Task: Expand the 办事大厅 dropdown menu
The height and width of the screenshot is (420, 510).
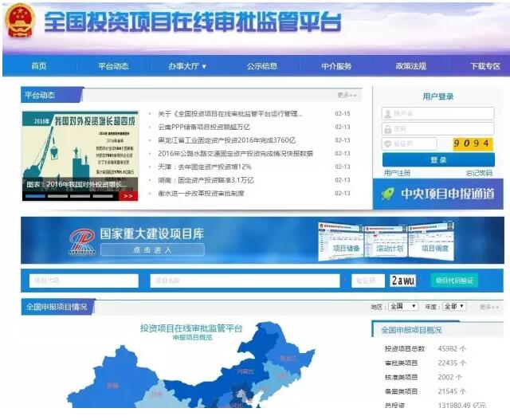Action: click(x=187, y=66)
